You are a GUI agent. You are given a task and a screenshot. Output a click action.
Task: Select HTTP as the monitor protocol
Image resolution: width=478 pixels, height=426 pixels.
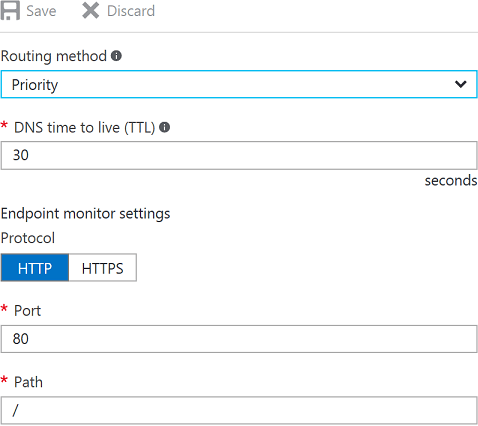[x=35, y=268]
